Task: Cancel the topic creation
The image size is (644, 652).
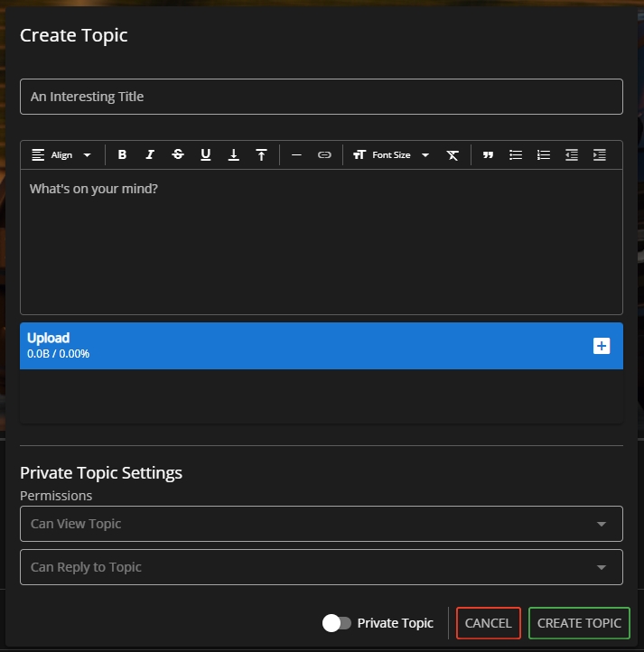Action: 488,623
